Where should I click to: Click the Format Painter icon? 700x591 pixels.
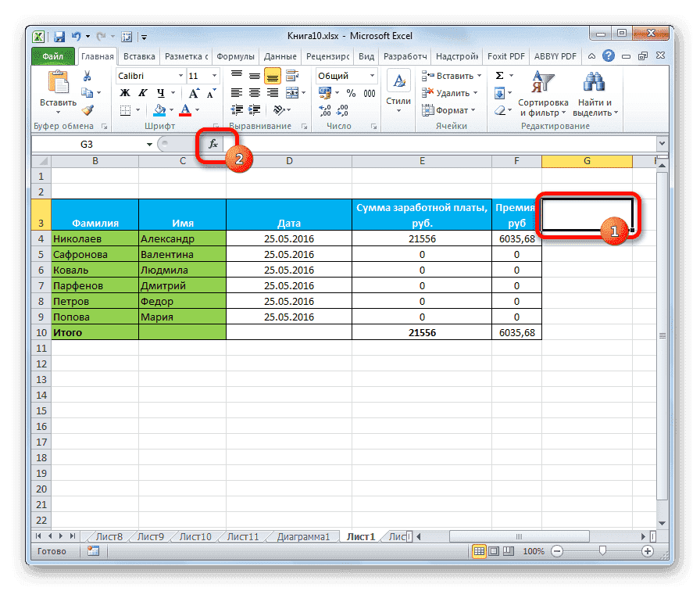click(88, 110)
